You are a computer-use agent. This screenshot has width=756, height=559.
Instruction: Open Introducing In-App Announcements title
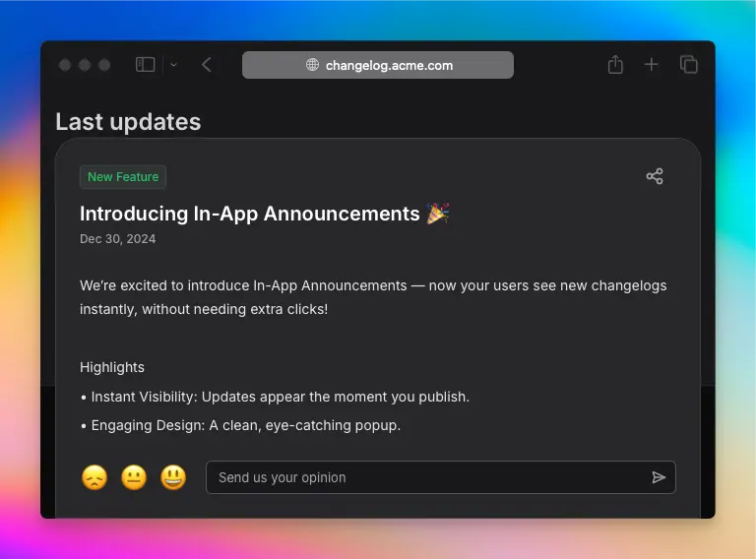pyautogui.click(x=250, y=214)
